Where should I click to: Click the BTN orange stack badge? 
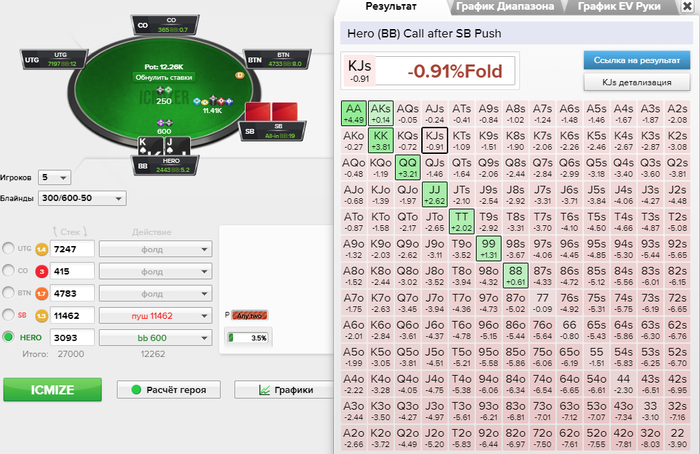(x=42, y=294)
